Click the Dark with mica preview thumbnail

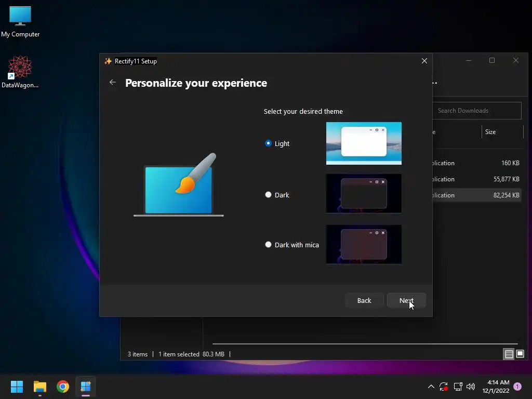[x=364, y=244]
